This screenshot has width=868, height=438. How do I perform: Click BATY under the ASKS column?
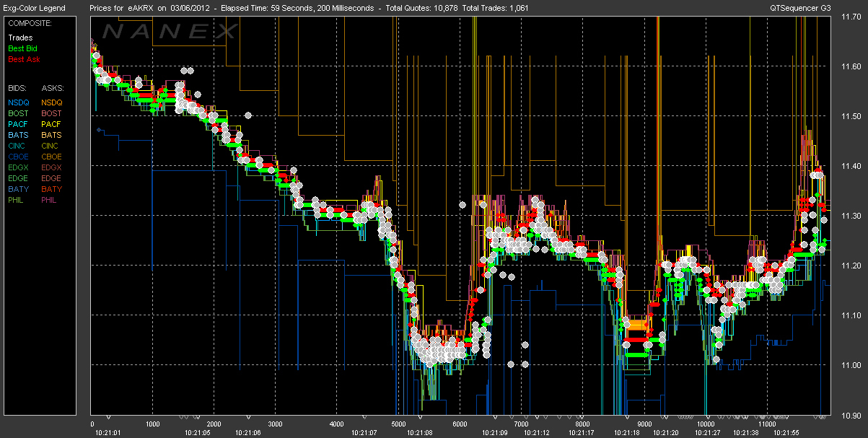52,189
